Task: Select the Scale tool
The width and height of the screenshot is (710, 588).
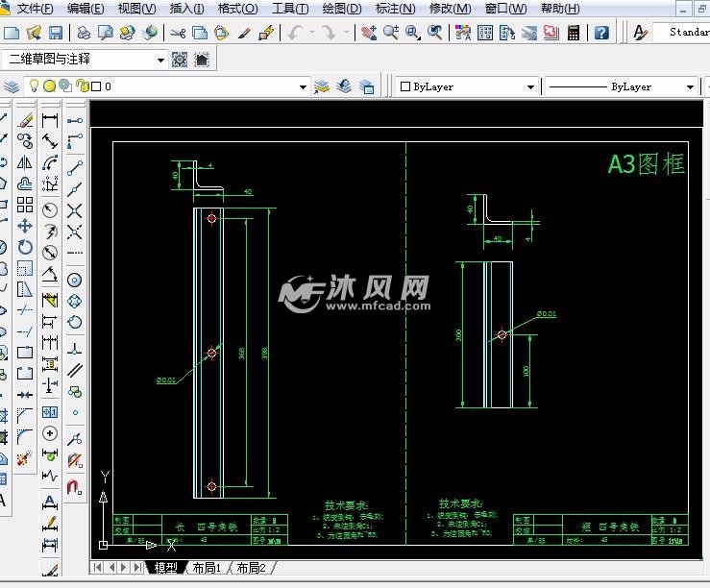Action: point(25,268)
